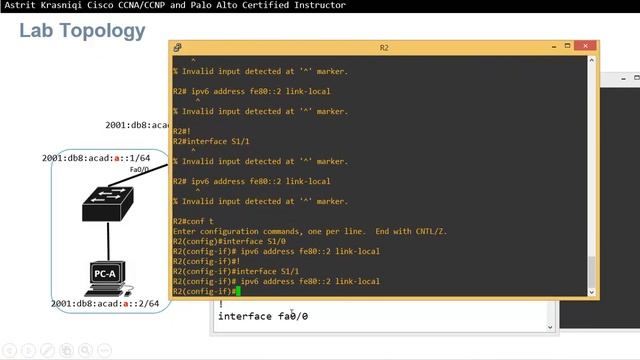
Task: Click R2 terminal prompt at green cursor
Action: point(238,291)
